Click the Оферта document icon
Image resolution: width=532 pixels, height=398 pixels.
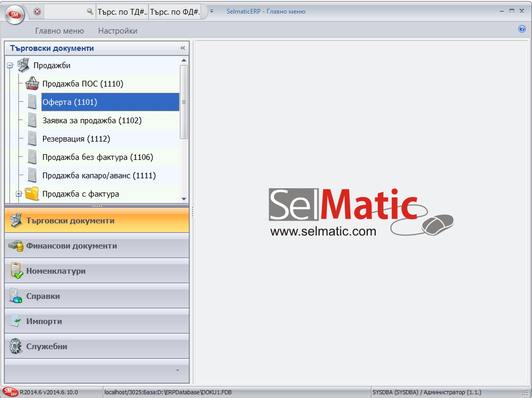(x=32, y=102)
